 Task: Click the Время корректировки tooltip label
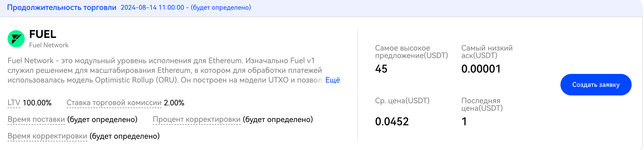pos(47,136)
